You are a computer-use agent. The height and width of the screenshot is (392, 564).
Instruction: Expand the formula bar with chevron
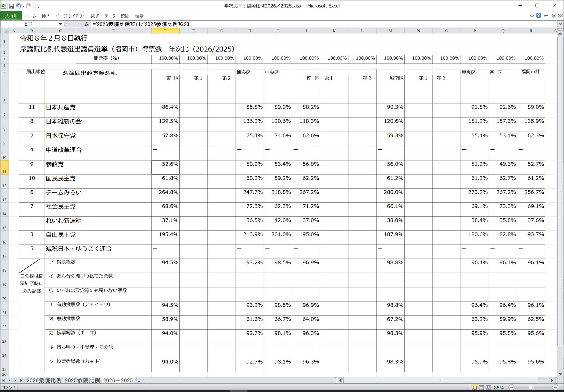[560, 24]
